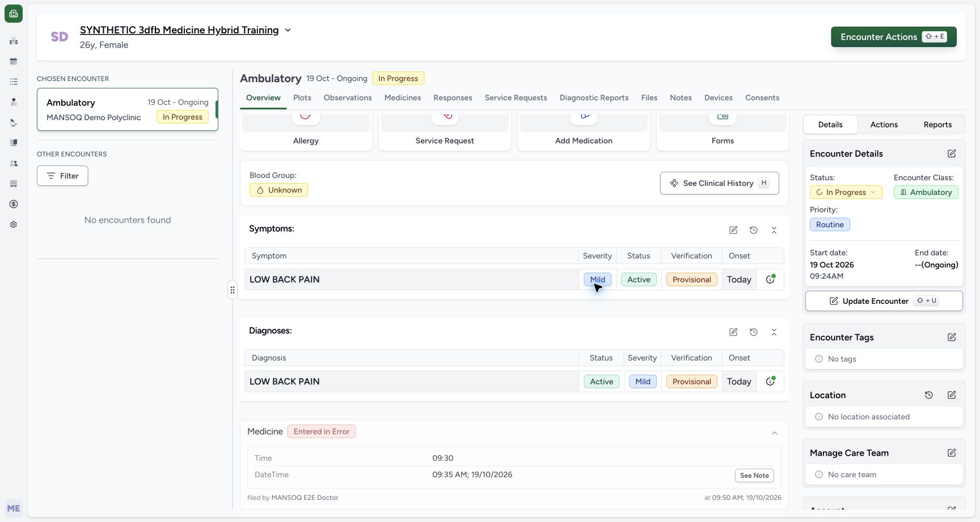The image size is (980, 522).
Task: Click the Diagnoses LOW BACK PAIN row history icon
Action: coord(770,381)
